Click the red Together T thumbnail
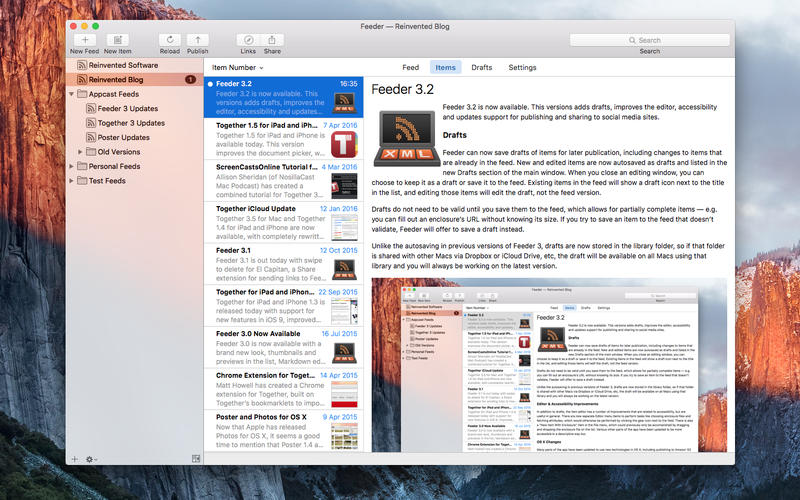Viewport: 800px width, 500px height. point(344,144)
